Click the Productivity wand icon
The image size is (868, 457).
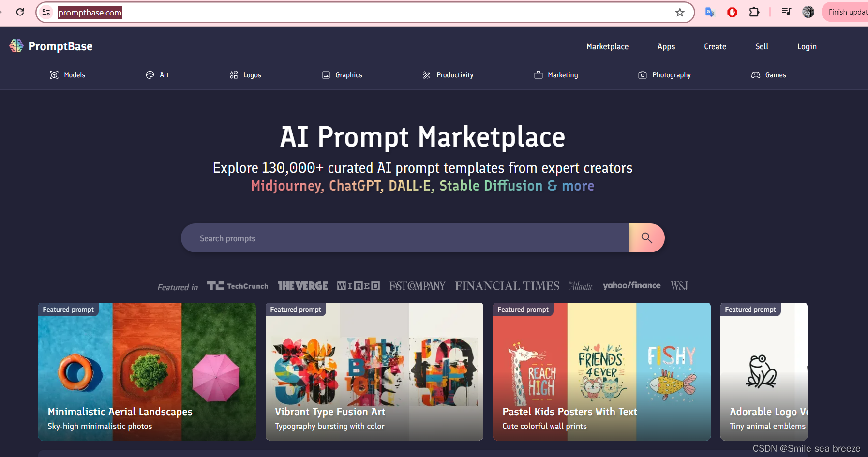point(426,75)
